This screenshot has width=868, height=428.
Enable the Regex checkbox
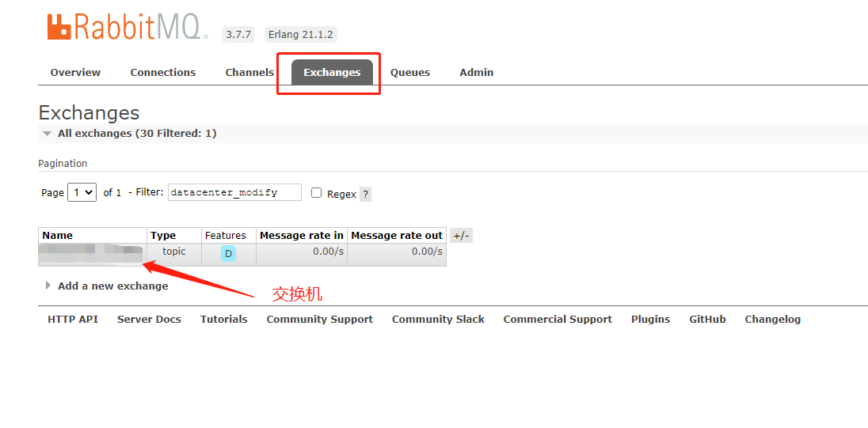click(316, 193)
